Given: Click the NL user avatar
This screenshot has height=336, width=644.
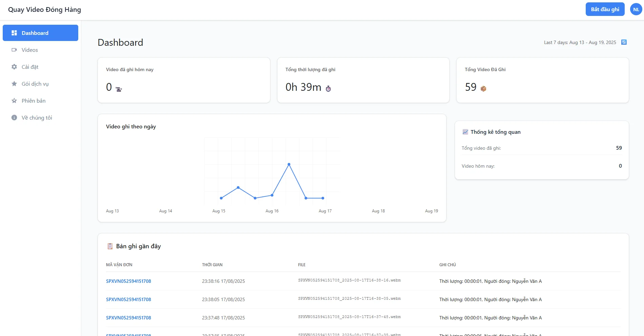Looking at the screenshot, I should click(x=636, y=9).
